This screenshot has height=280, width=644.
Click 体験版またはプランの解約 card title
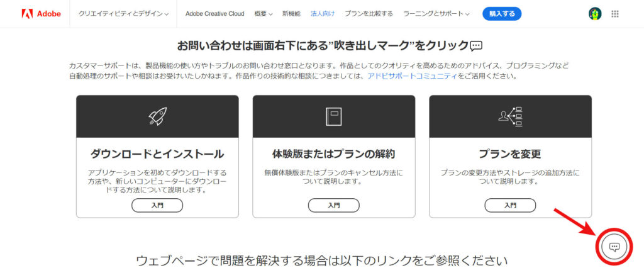tap(333, 154)
